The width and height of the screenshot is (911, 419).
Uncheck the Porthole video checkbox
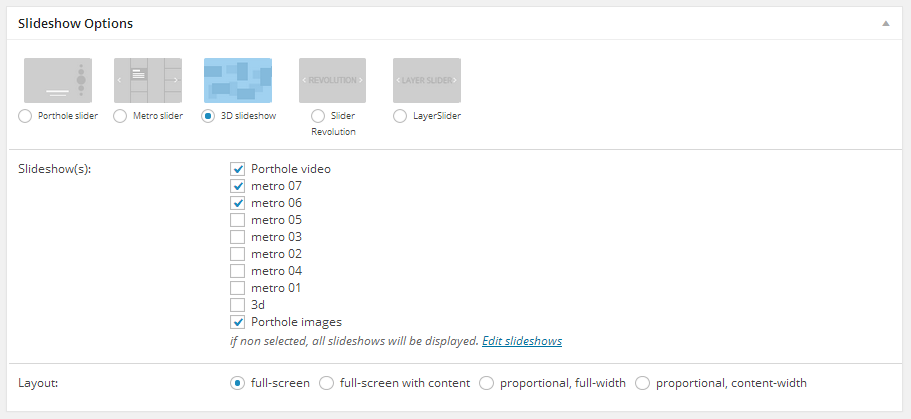pos(238,169)
